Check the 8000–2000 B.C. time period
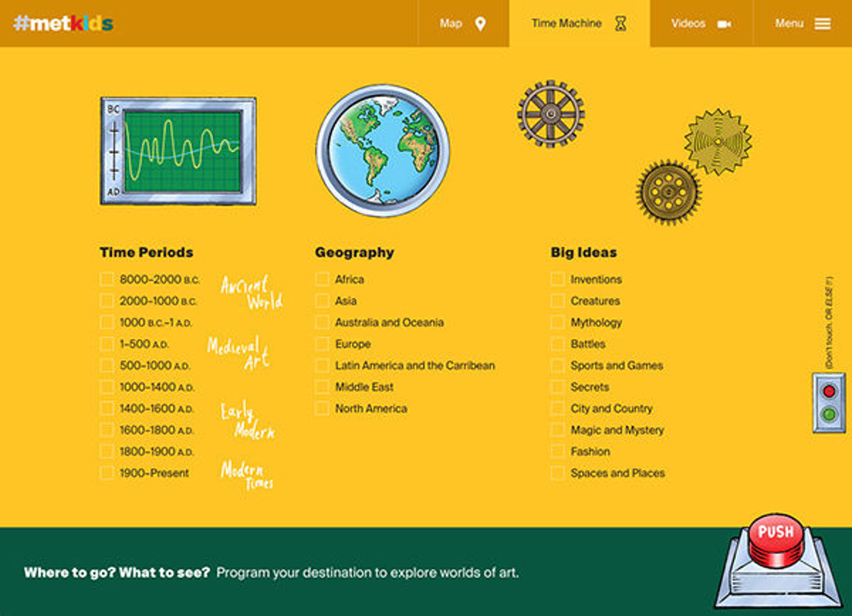The width and height of the screenshot is (852, 616). coord(107,279)
